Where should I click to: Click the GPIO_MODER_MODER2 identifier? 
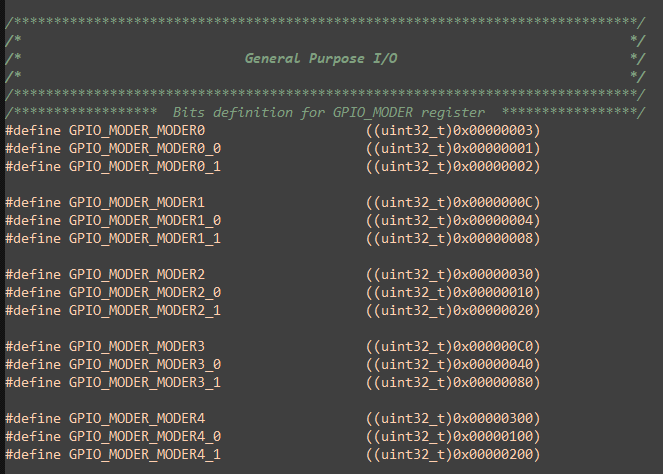[137, 274]
